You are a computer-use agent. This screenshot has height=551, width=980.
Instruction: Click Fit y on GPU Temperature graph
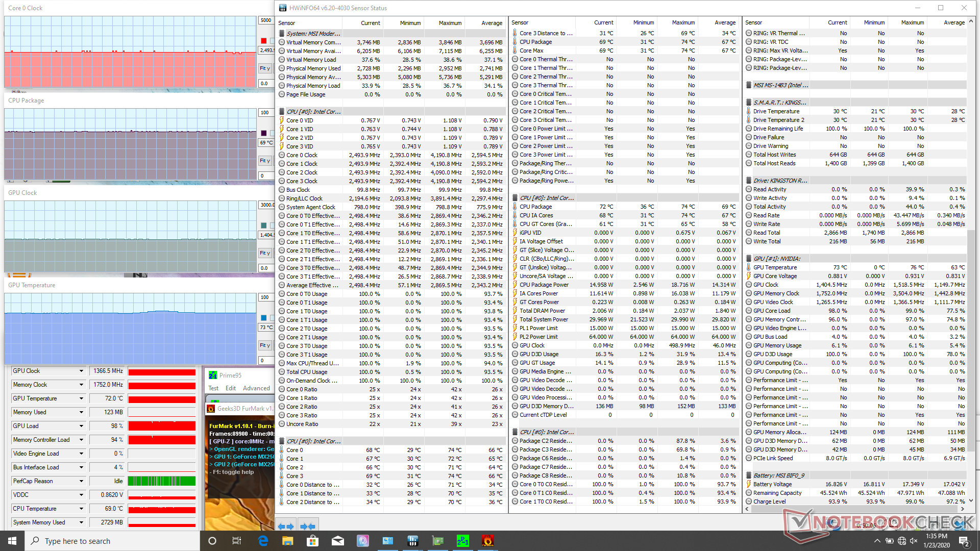265,345
